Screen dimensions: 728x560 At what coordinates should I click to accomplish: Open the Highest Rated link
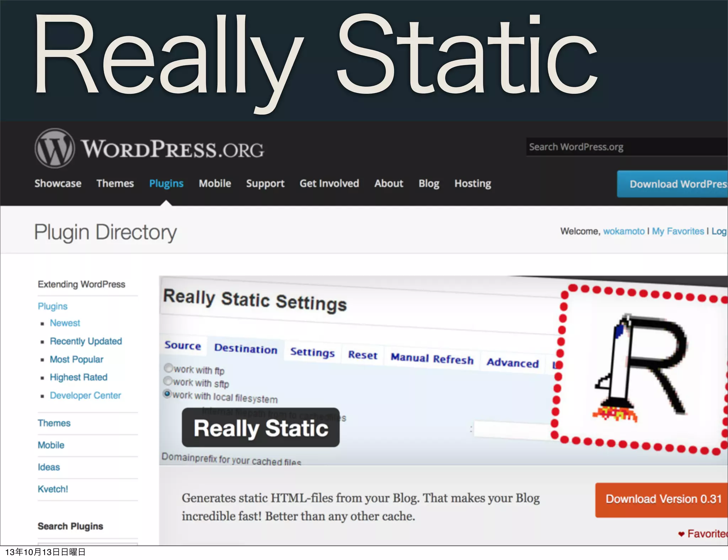tap(79, 377)
